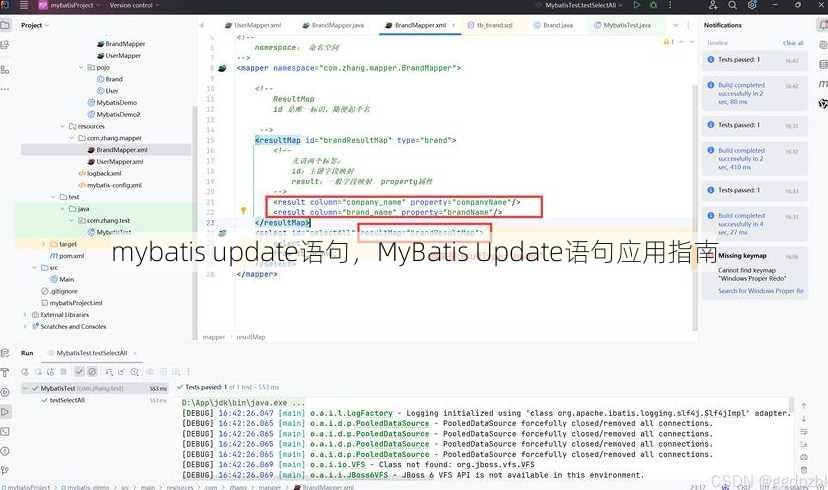The image size is (828, 490).
Task: Click the Sort tests alphabetically icon
Action: 109,372
